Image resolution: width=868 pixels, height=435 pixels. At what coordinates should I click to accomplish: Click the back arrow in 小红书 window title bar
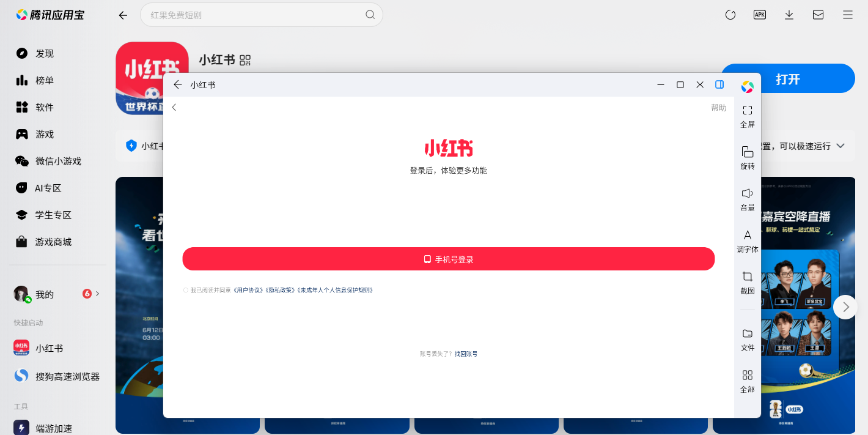click(x=178, y=84)
